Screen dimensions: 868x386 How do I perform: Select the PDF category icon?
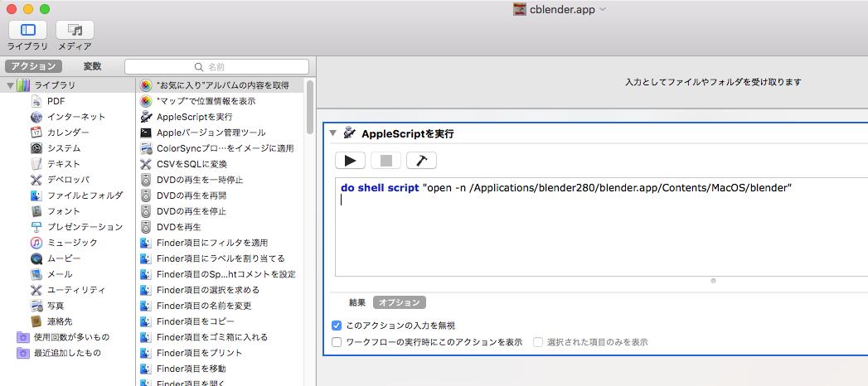tap(36, 101)
